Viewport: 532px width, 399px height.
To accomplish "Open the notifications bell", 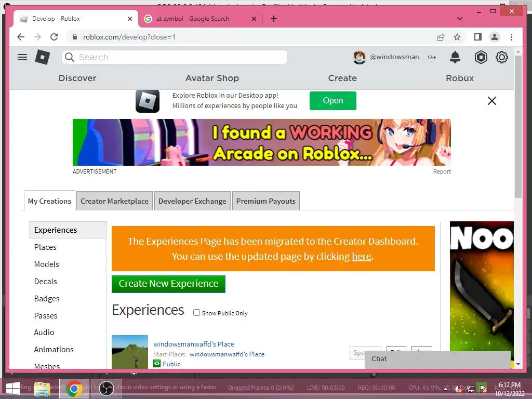I will [455, 57].
